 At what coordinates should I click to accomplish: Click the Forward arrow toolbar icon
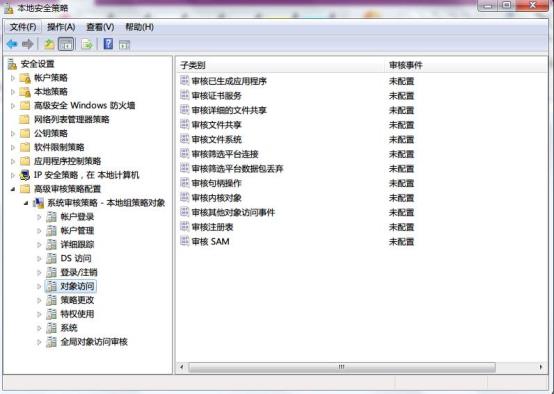[x=28, y=44]
